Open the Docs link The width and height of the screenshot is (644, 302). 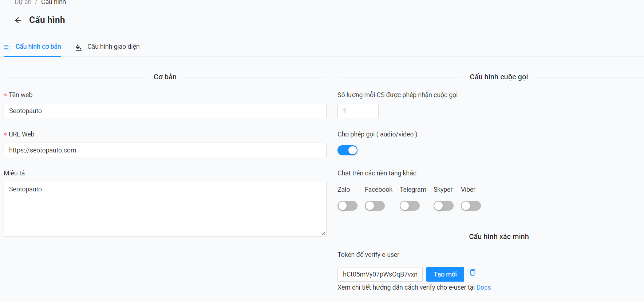pos(483,287)
